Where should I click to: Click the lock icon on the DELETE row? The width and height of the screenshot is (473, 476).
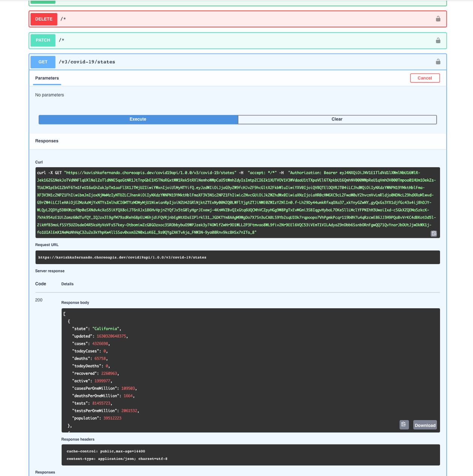tap(438, 19)
